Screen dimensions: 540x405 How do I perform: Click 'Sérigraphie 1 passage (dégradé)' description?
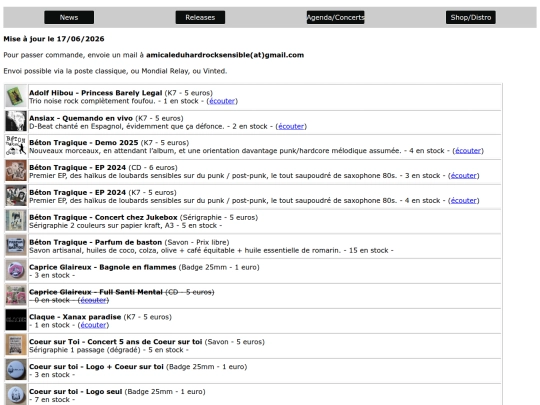pyautogui.click(x=85, y=350)
